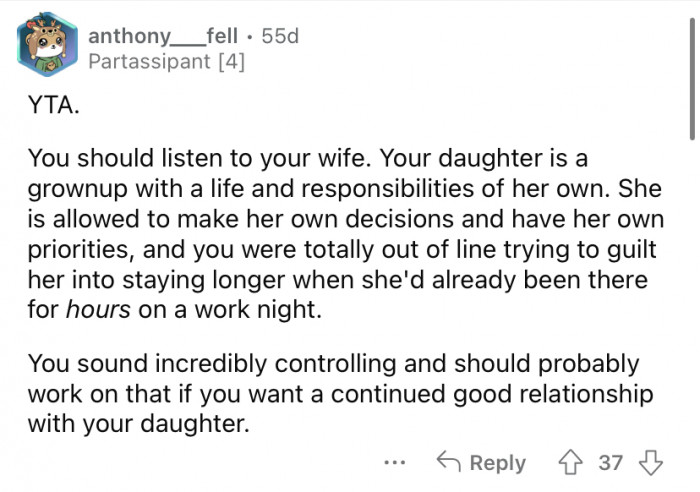Click the YTA verdict text
700x492 pixels.
pyautogui.click(x=51, y=107)
